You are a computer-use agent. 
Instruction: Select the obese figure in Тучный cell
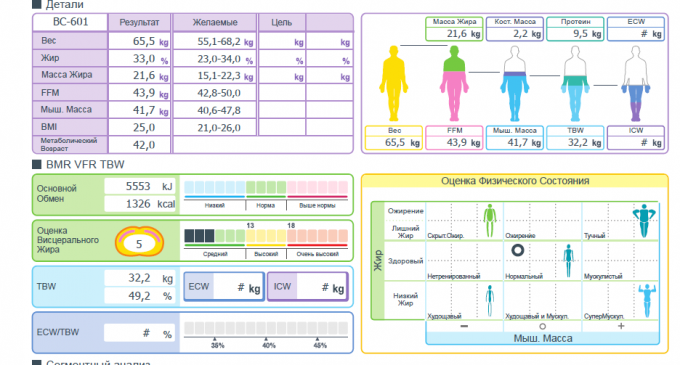644,221
